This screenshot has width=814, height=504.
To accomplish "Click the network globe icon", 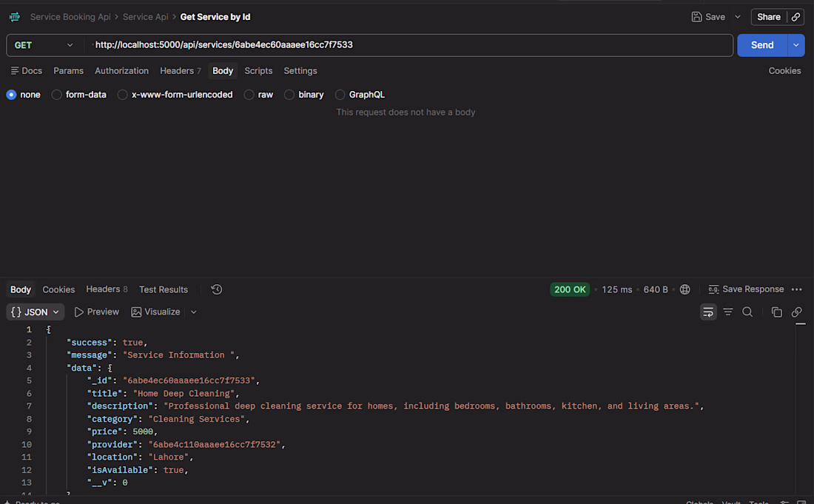I will [684, 289].
